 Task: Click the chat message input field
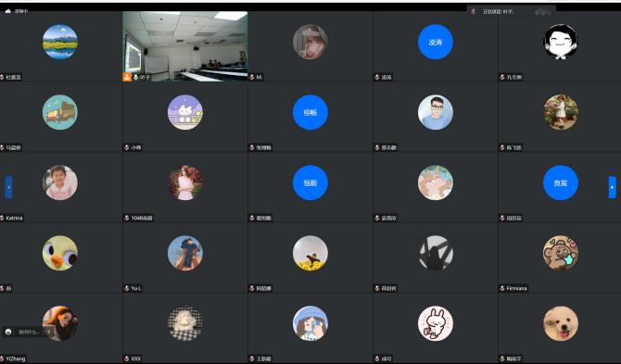(x=30, y=332)
